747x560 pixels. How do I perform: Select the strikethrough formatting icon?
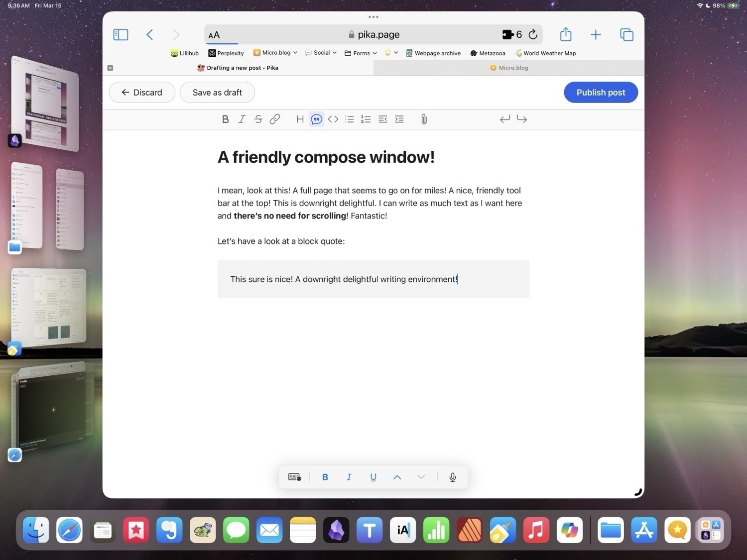coord(258,119)
